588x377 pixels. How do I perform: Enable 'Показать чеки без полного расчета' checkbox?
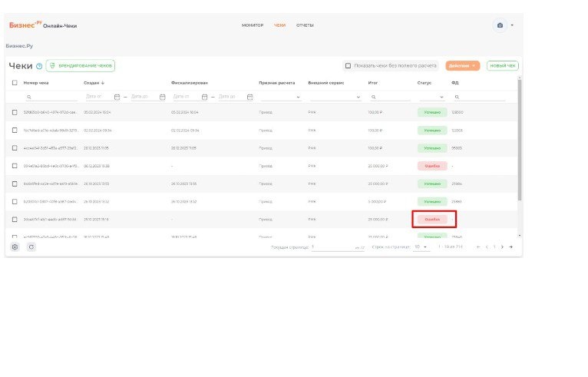[348, 65]
